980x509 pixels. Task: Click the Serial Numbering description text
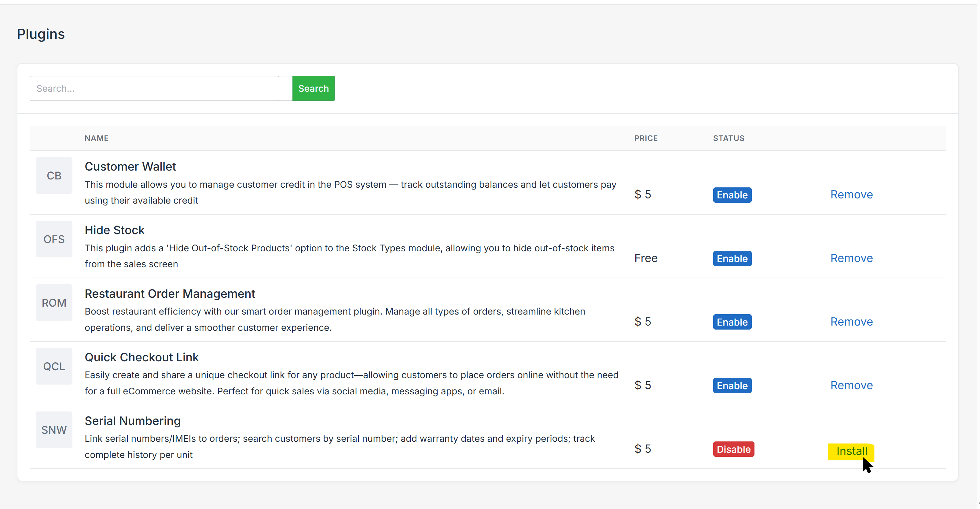point(340,447)
